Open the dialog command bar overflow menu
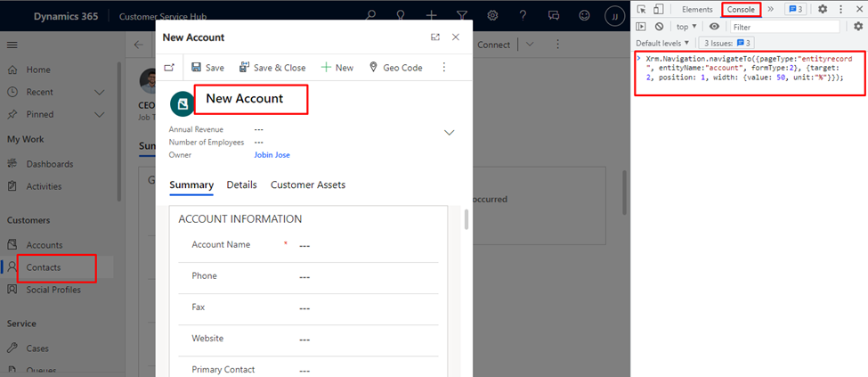 click(x=443, y=68)
